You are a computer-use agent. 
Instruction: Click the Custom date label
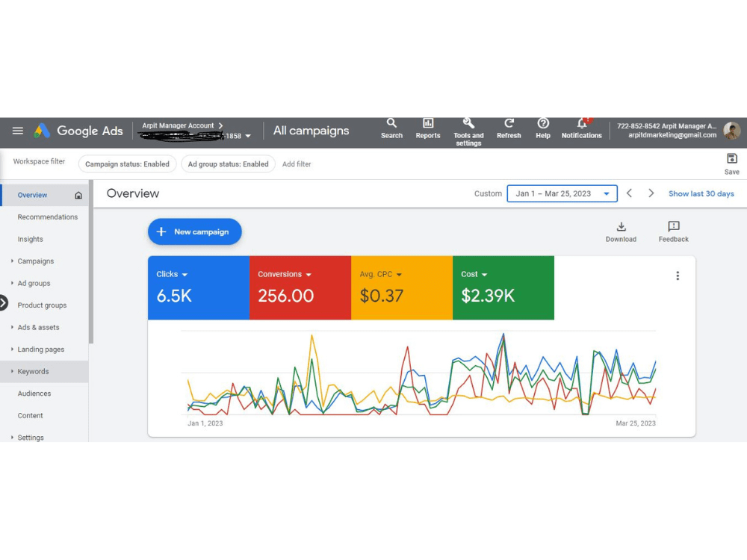[488, 194]
